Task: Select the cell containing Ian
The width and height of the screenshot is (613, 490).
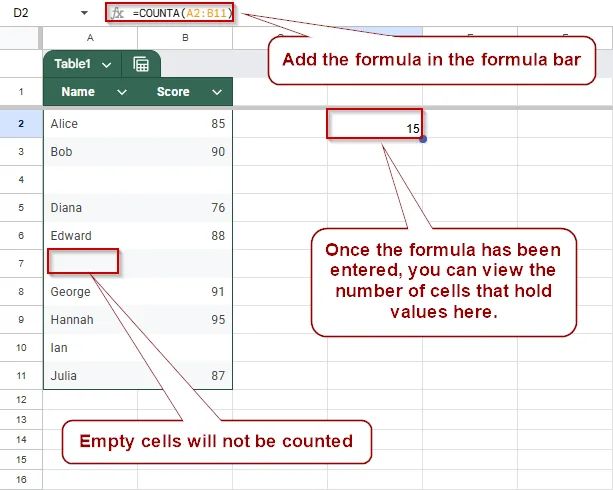Action: click(x=90, y=348)
